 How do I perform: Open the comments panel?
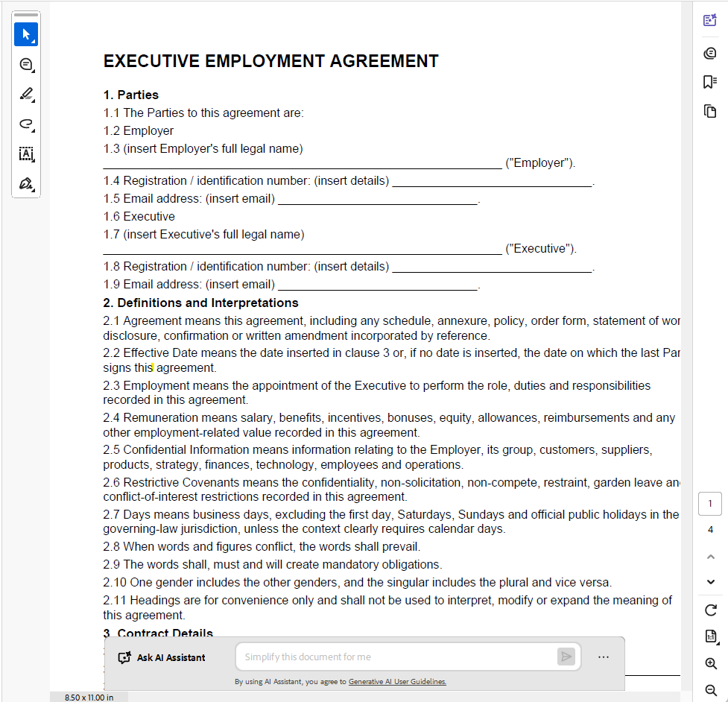pyautogui.click(x=710, y=54)
